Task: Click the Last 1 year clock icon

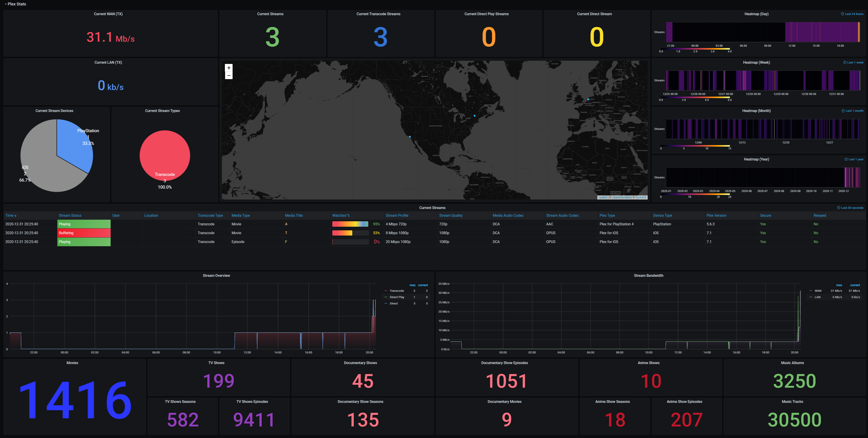Action: tap(846, 159)
